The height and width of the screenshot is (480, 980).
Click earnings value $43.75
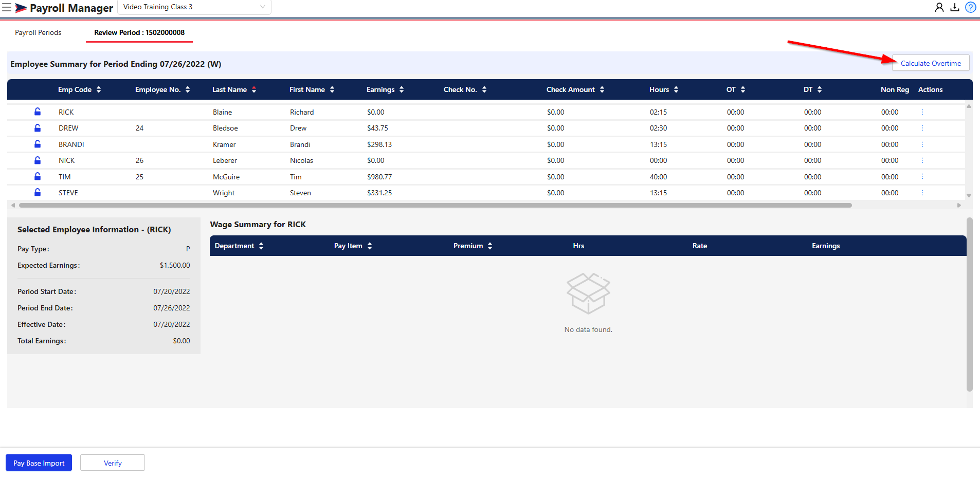coord(377,128)
